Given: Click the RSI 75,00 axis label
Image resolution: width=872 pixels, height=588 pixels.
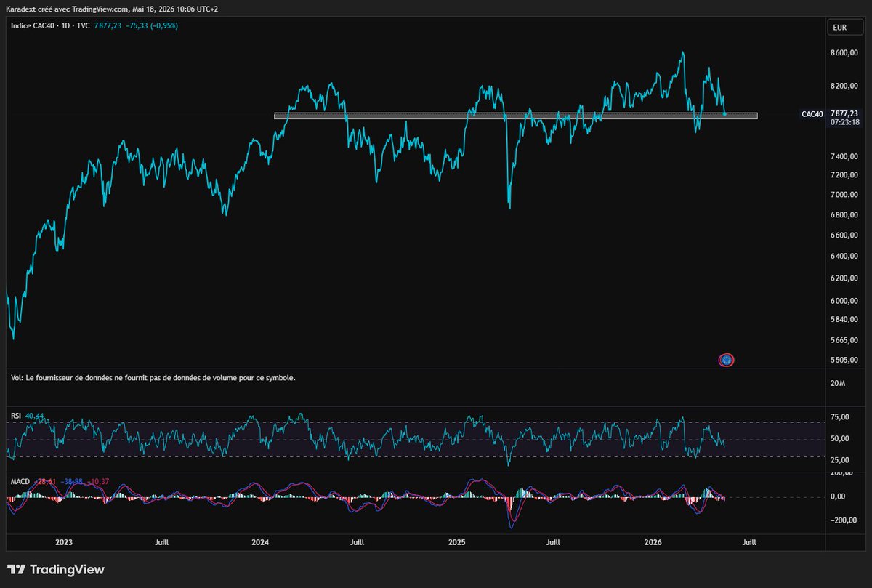Looking at the screenshot, I should pyautogui.click(x=840, y=417).
